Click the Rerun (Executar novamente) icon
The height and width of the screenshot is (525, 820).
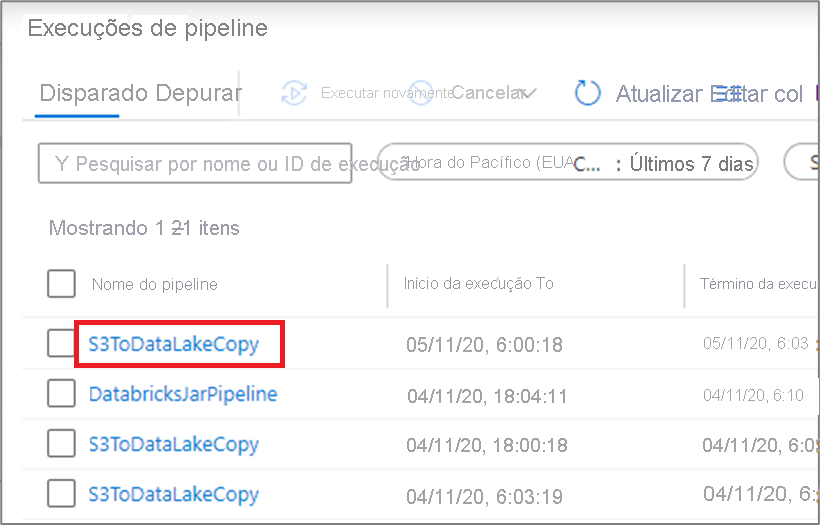coord(294,93)
